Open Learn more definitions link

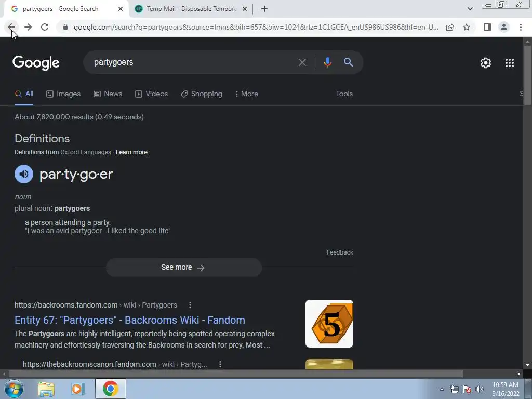point(131,152)
